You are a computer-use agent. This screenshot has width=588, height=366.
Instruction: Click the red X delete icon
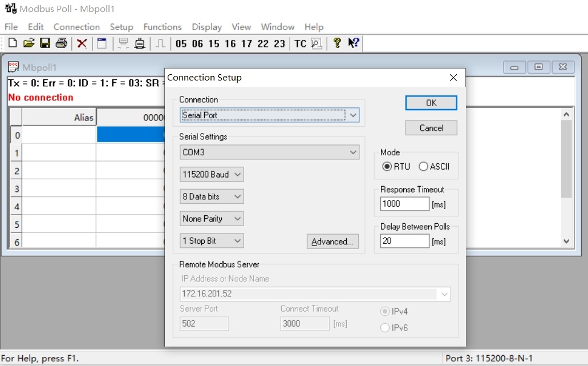click(x=82, y=43)
